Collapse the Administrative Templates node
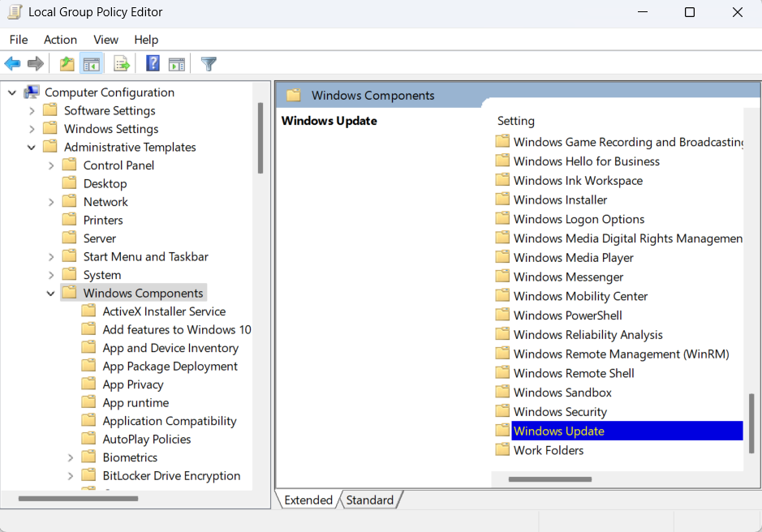762x532 pixels. (32, 148)
